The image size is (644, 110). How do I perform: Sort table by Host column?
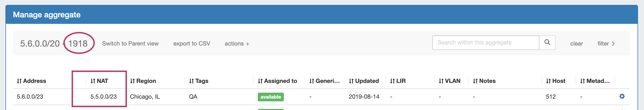point(555,81)
